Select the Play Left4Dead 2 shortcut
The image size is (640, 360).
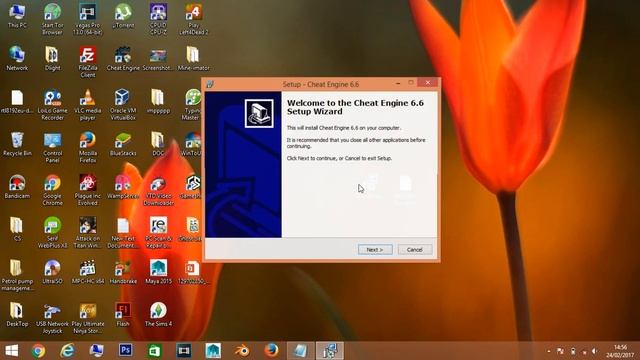(x=193, y=18)
